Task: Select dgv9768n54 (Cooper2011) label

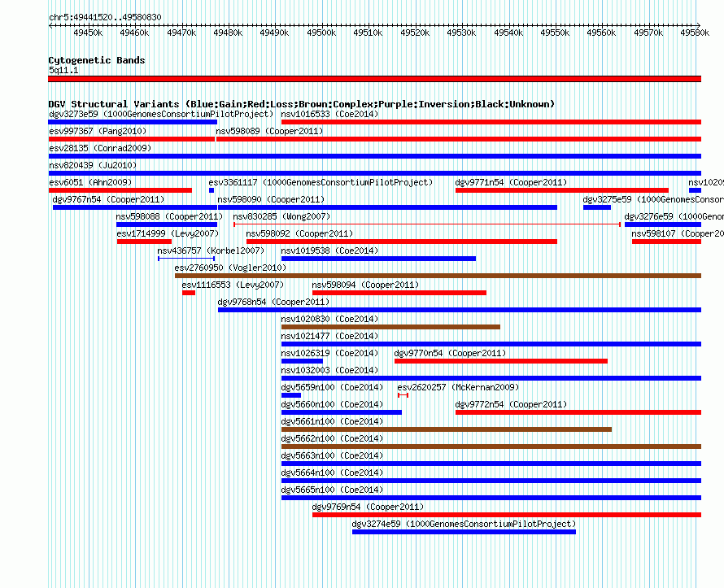Action: 274,302
